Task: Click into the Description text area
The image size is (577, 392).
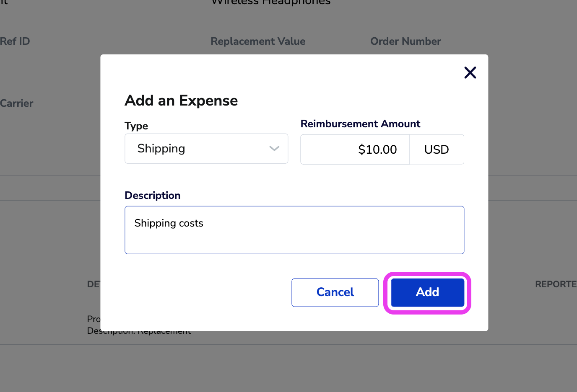Action: point(294,230)
